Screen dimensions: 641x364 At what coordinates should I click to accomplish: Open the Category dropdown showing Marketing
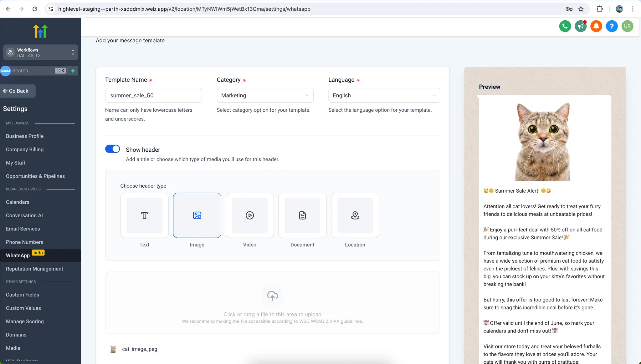[265, 95]
